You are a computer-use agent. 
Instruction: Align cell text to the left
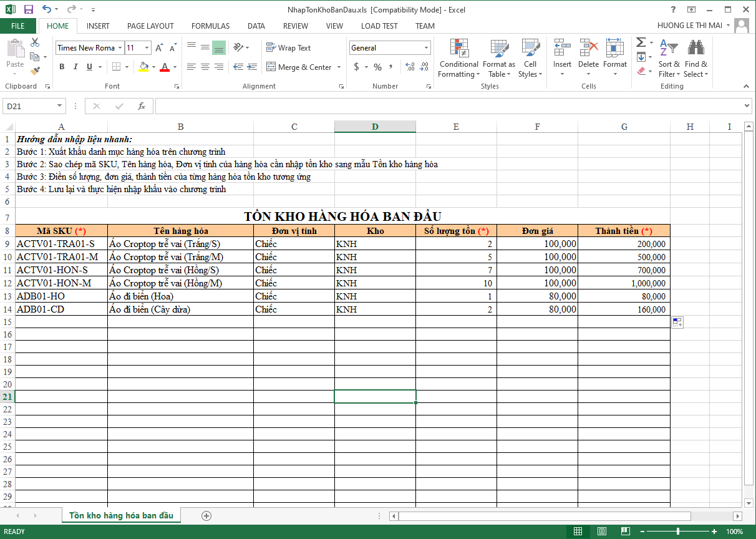pyautogui.click(x=191, y=67)
